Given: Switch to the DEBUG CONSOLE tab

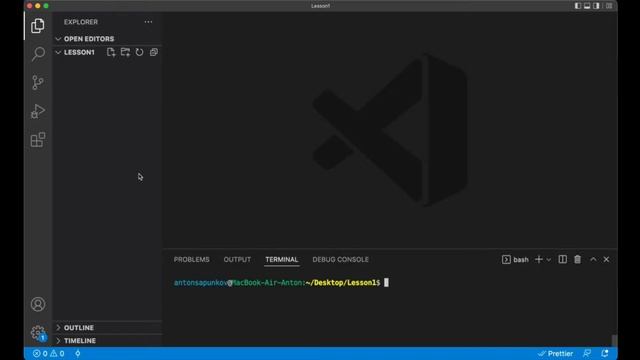Looking at the screenshot, I should [340, 260].
